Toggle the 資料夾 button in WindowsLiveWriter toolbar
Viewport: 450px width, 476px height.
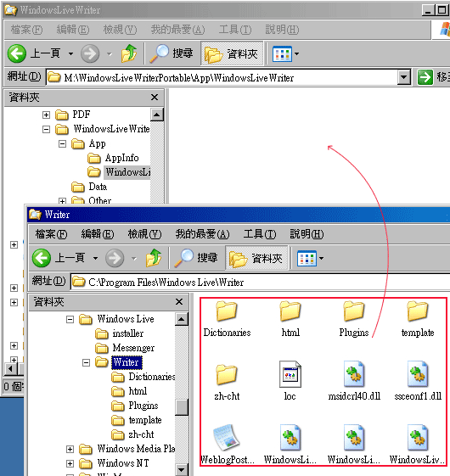[232, 53]
